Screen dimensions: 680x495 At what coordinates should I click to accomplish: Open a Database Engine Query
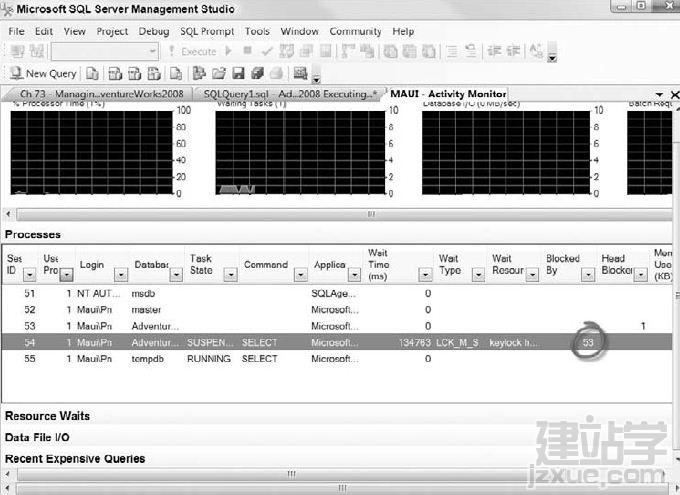click(92, 74)
